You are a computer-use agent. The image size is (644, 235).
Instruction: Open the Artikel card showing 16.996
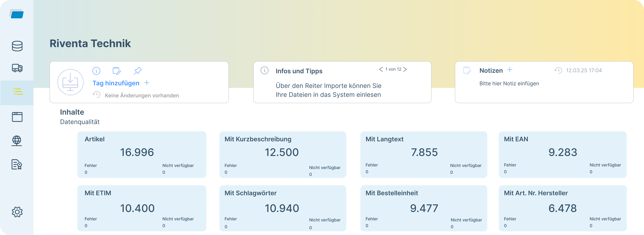tap(142, 155)
